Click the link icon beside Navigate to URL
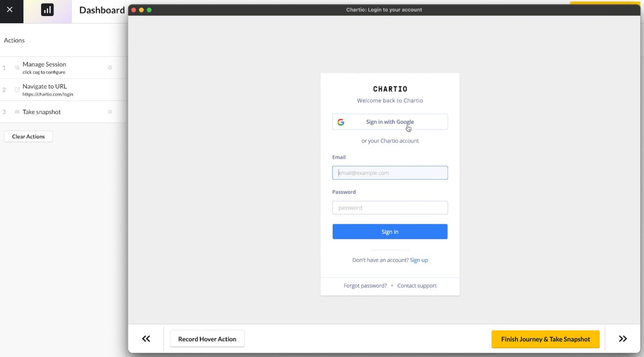Viewport: 644px width, 357px height. pyautogui.click(x=17, y=89)
